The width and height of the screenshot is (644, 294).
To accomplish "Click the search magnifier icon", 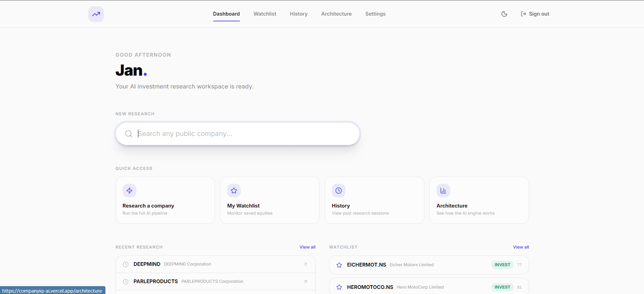I will (x=128, y=134).
